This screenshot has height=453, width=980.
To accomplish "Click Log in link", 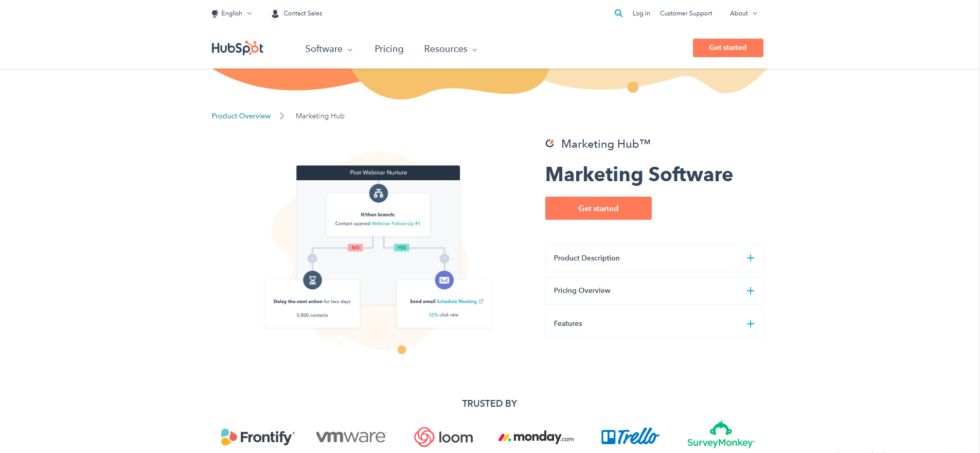I will (641, 13).
